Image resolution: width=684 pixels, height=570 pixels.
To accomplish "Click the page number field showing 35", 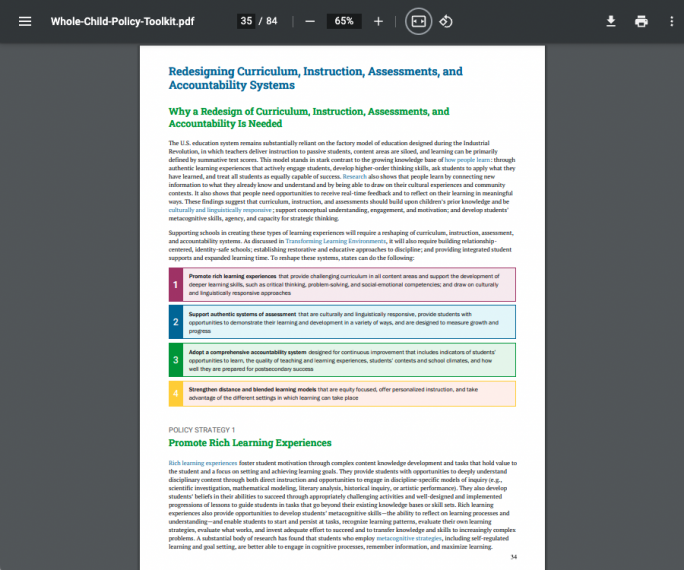I will 246,21.
